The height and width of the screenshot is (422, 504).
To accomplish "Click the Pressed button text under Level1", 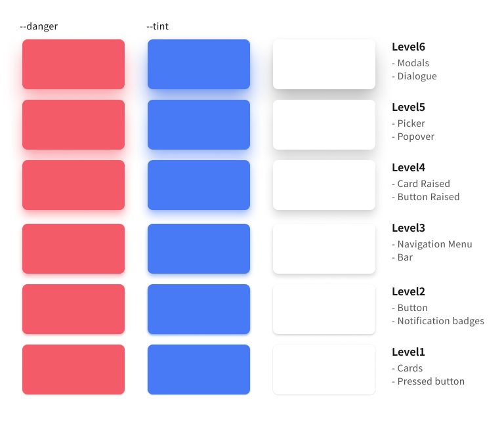I will pos(430,381).
